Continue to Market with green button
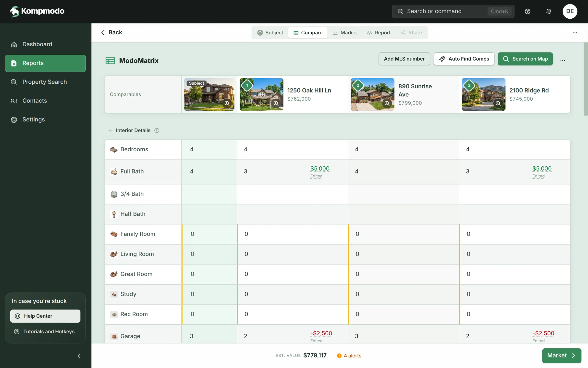588x368 pixels. [562, 356]
